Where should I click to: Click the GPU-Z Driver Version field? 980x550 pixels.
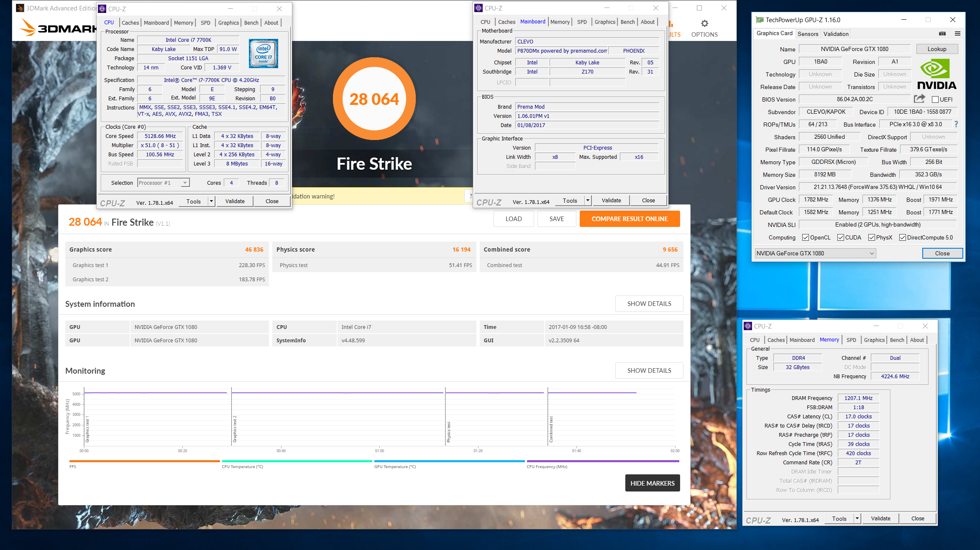[878, 187]
